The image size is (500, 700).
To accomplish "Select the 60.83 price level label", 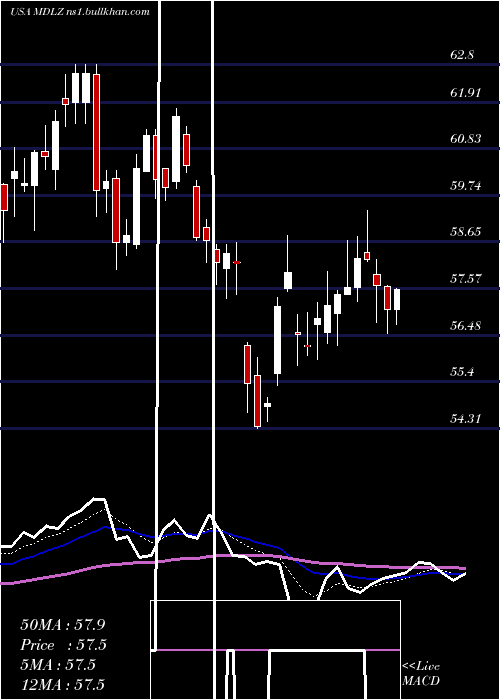I will tap(466, 139).
